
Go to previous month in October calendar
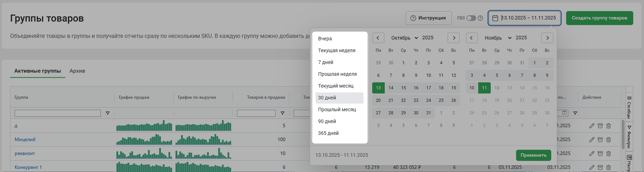point(378,38)
